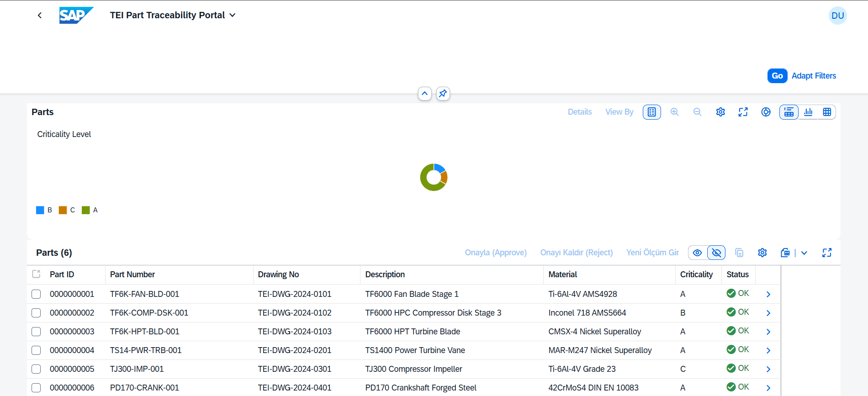
Task: Switch to combined chart and table view
Action: [789, 112]
